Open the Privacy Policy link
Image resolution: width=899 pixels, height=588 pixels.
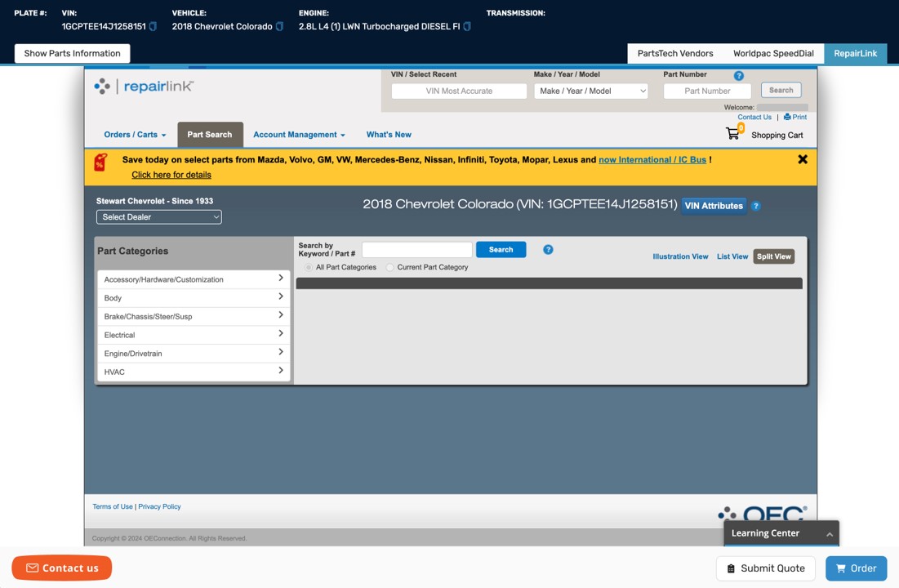tap(159, 506)
